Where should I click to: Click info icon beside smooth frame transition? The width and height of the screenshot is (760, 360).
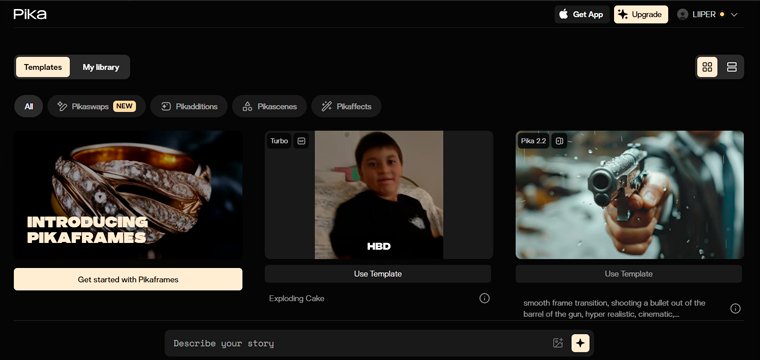(735, 308)
